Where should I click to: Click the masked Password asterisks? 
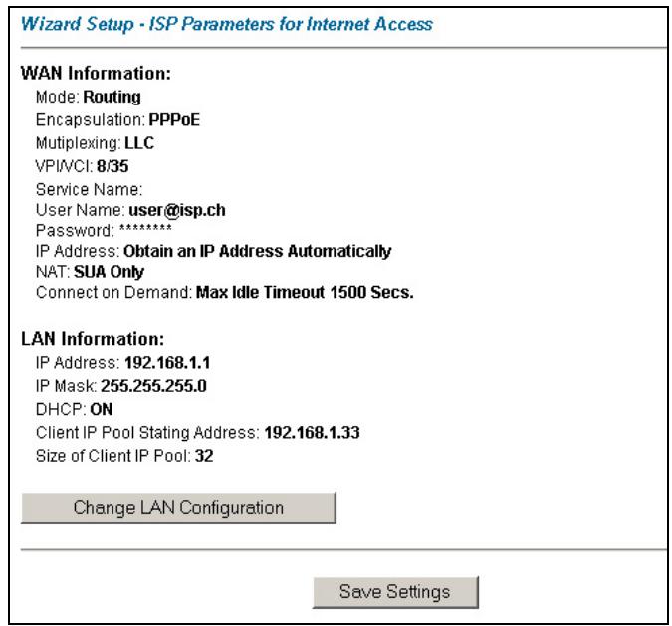coord(145,228)
